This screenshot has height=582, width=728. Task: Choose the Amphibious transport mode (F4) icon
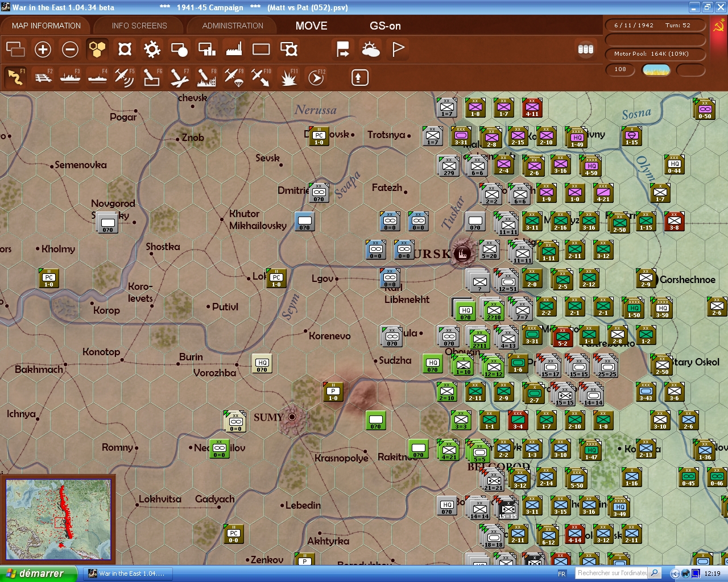coord(98,77)
